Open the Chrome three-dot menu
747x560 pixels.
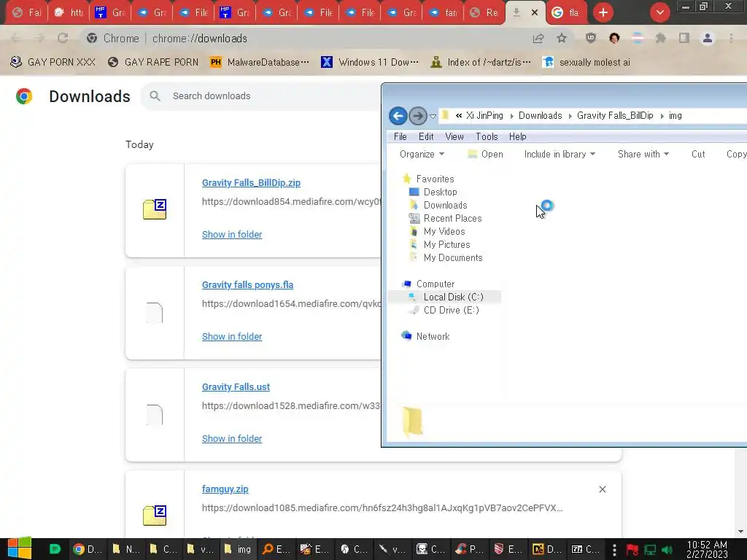point(731,38)
